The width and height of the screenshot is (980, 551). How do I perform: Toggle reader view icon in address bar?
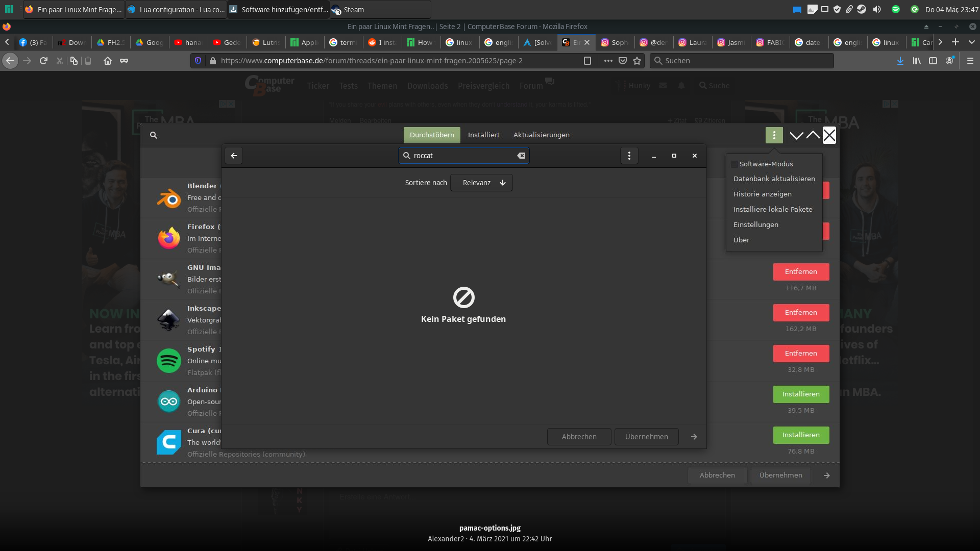[x=587, y=61]
